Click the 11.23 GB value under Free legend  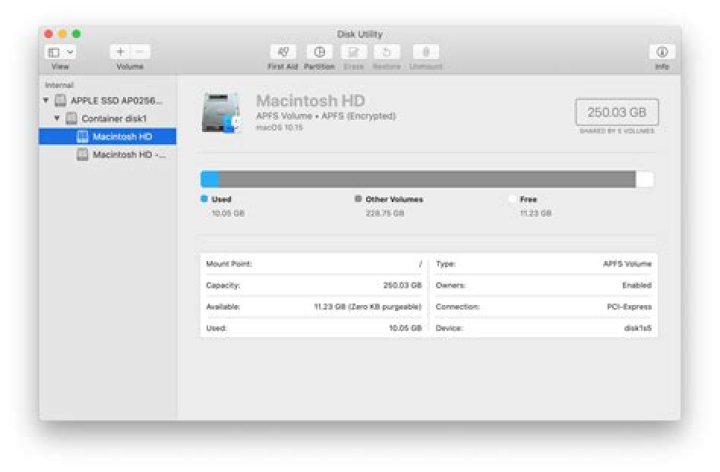tap(535, 214)
